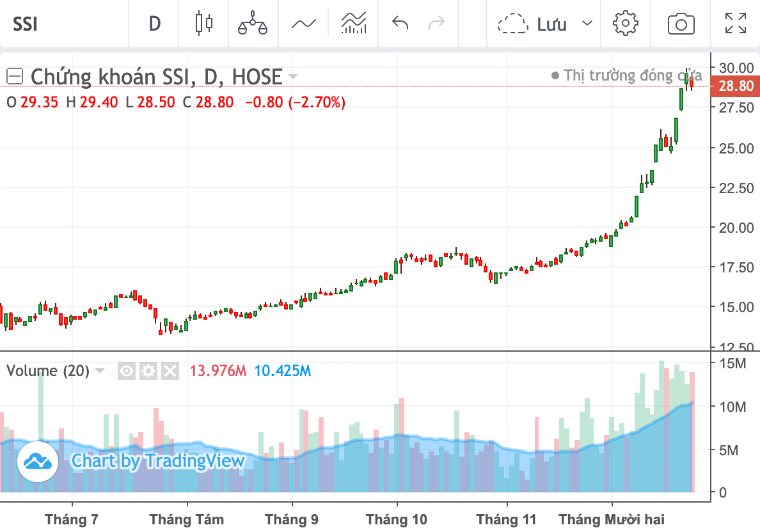Open the candlestick chart style selector
Viewport: 760px width, 532px height.
[204, 23]
